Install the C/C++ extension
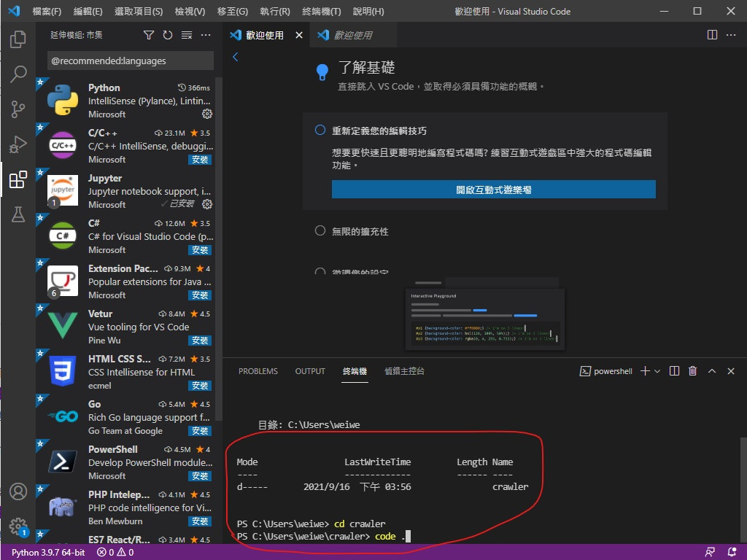 (200, 160)
